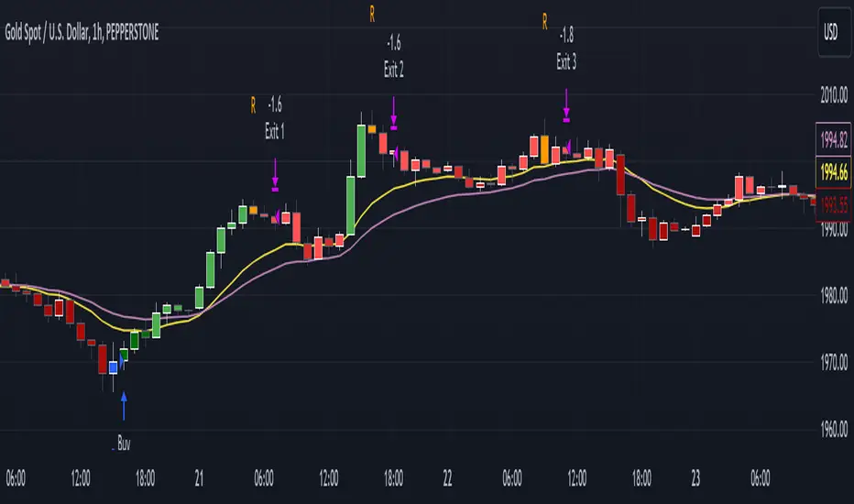Viewport: 854px width, 504px height.
Task: Click the orange R marker beside Exit 3
Action: pyautogui.click(x=544, y=22)
